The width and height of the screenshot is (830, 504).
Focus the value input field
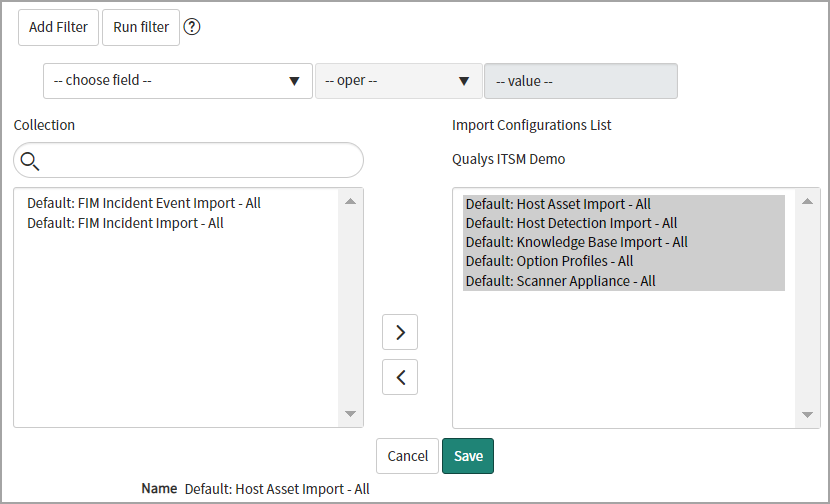581,81
